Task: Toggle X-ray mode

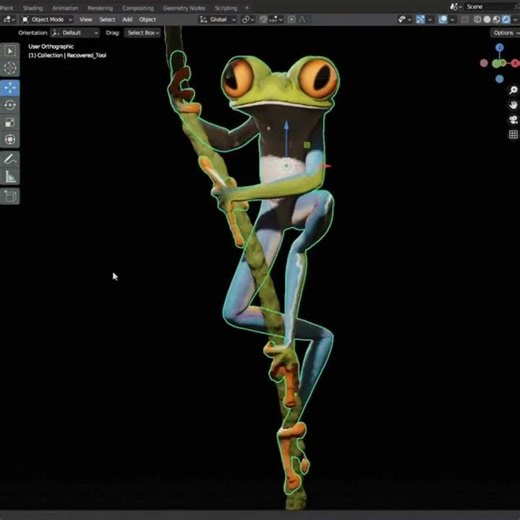Action: 465,20
